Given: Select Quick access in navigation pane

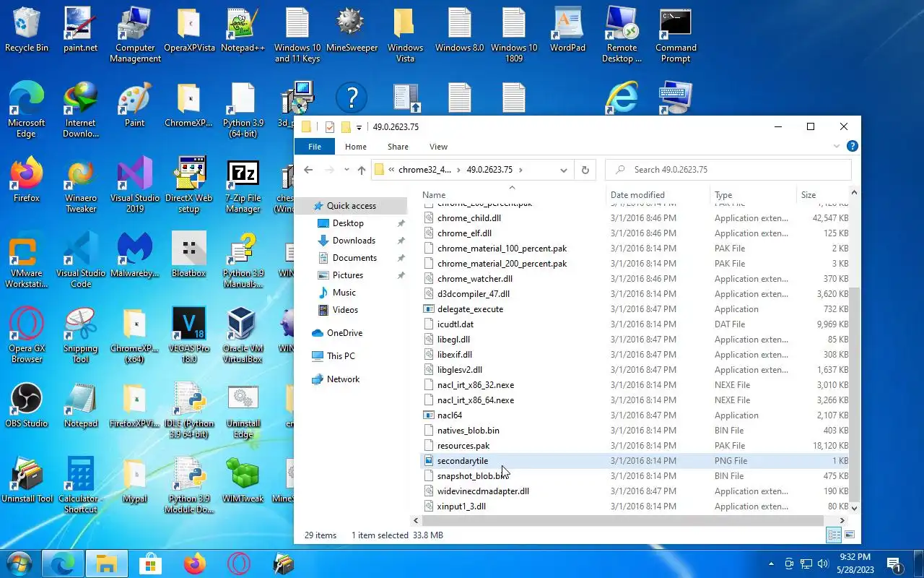Looking at the screenshot, I should point(352,206).
